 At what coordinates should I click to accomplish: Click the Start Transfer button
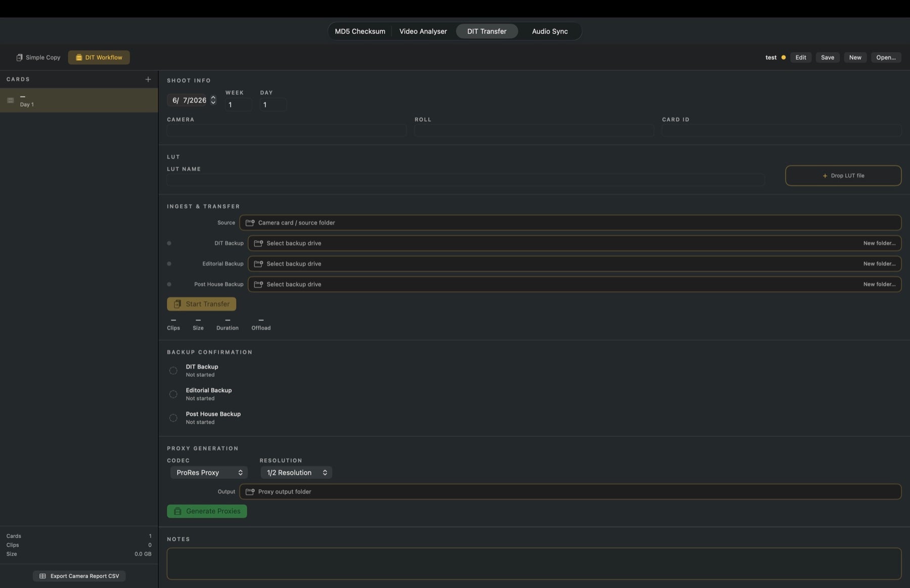click(x=202, y=304)
